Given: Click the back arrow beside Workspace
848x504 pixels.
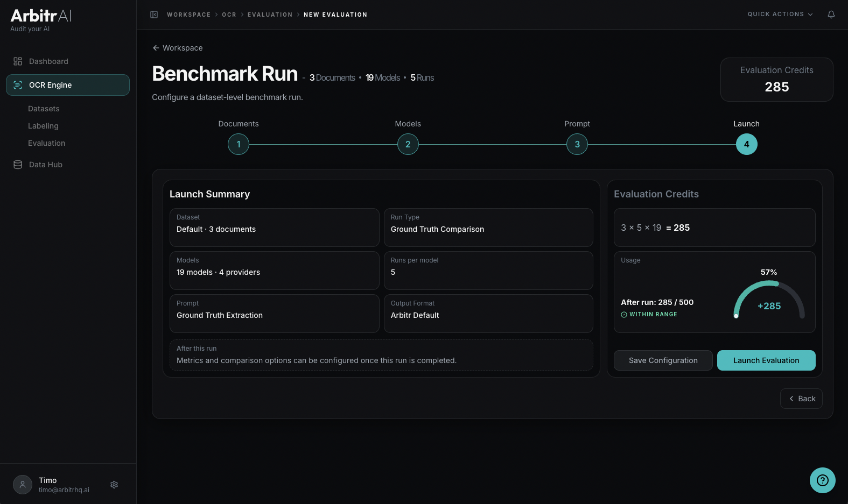Looking at the screenshot, I should pyautogui.click(x=156, y=48).
